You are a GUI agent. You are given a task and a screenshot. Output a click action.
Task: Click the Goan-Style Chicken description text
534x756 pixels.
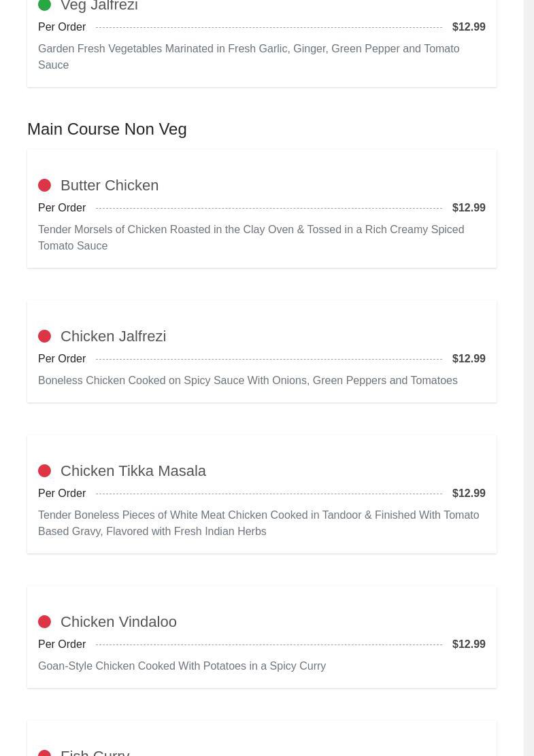tap(182, 666)
